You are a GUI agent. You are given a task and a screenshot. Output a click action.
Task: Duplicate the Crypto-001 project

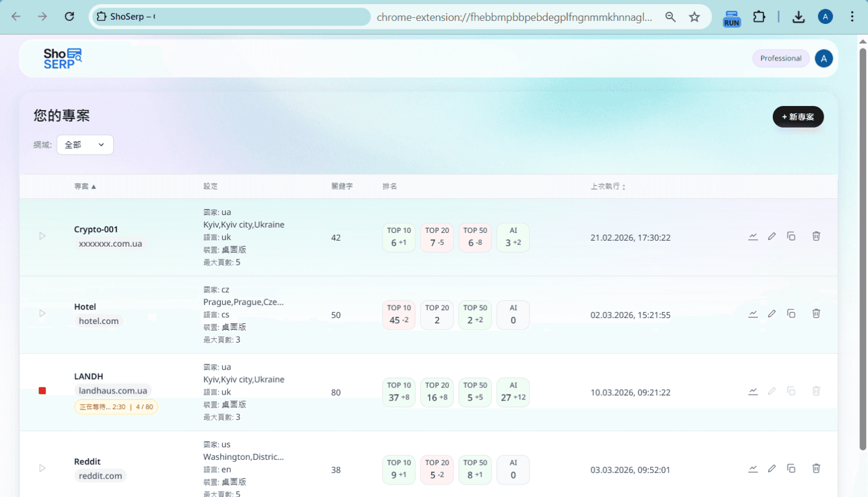(x=791, y=237)
